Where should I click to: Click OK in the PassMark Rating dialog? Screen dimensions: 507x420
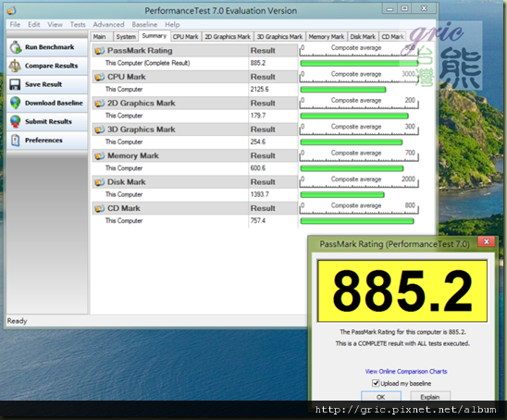click(x=381, y=397)
